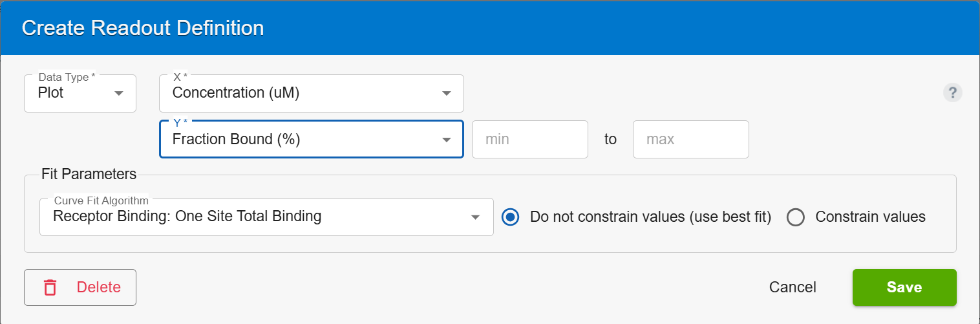The image size is (980, 324).
Task: Open the X axis dropdown arrow
Action: tap(446, 93)
